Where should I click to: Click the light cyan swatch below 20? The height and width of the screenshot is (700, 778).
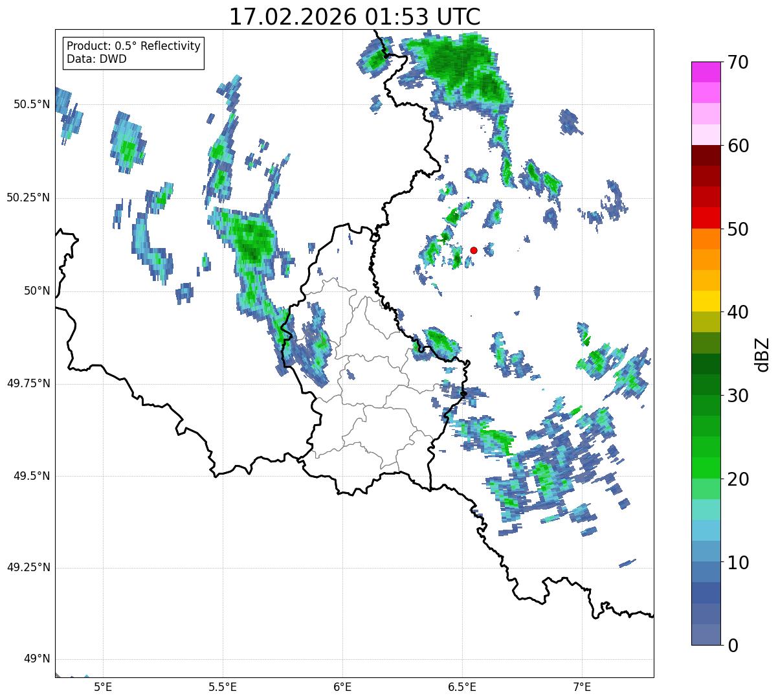pos(706,509)
